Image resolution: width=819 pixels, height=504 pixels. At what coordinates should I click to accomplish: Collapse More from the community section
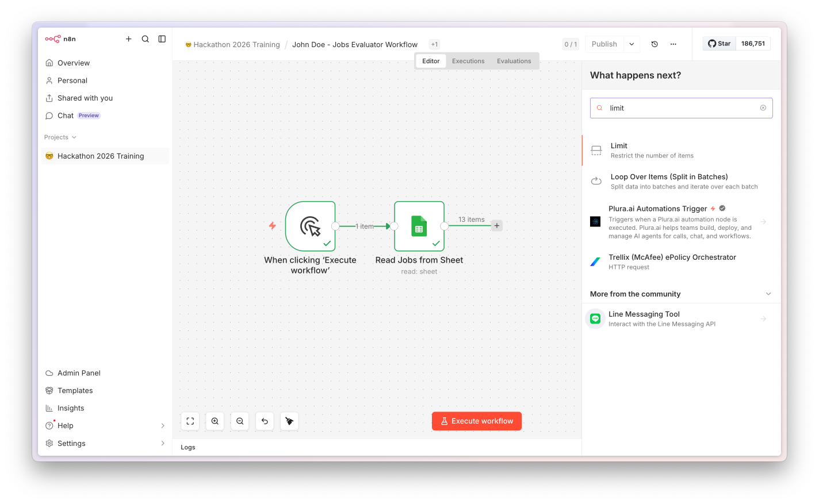click(x=768, y=294)
